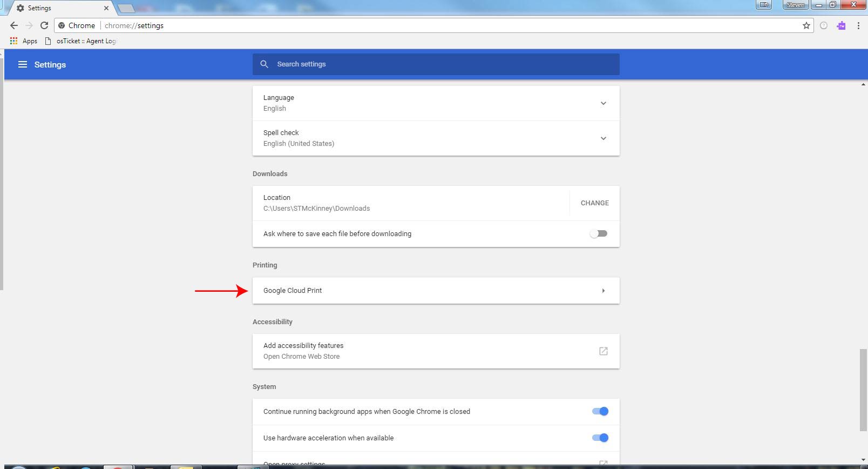The width and height of the screenshot is (868, 469).
Task: Open the osTicket Agent Login bookmark
Action: point(81,41)
